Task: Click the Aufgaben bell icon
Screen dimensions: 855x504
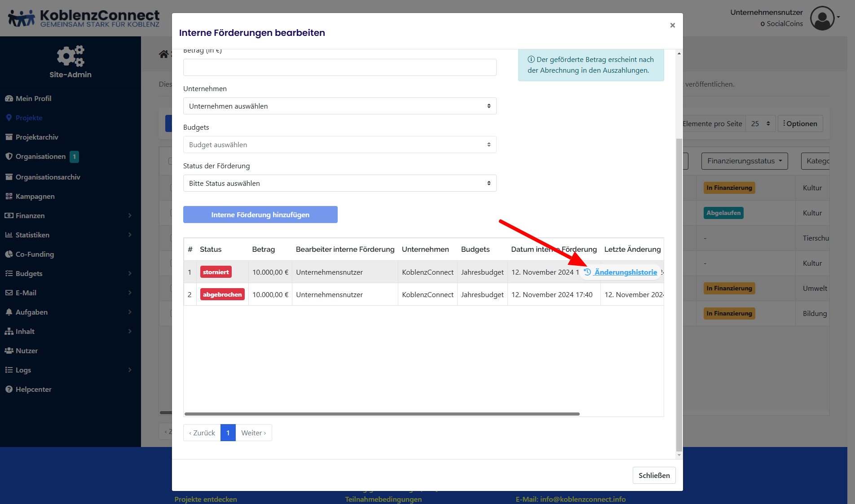Action: pos(9,312)
